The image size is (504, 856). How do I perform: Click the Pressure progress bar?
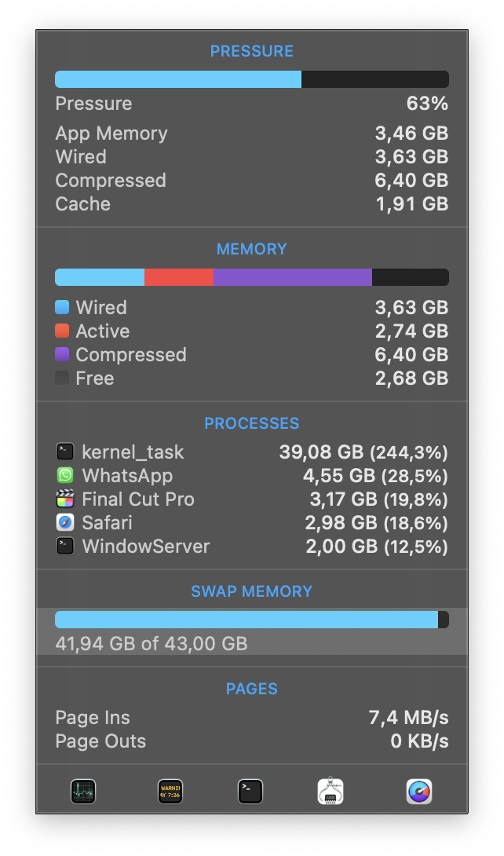pos(251,79)
